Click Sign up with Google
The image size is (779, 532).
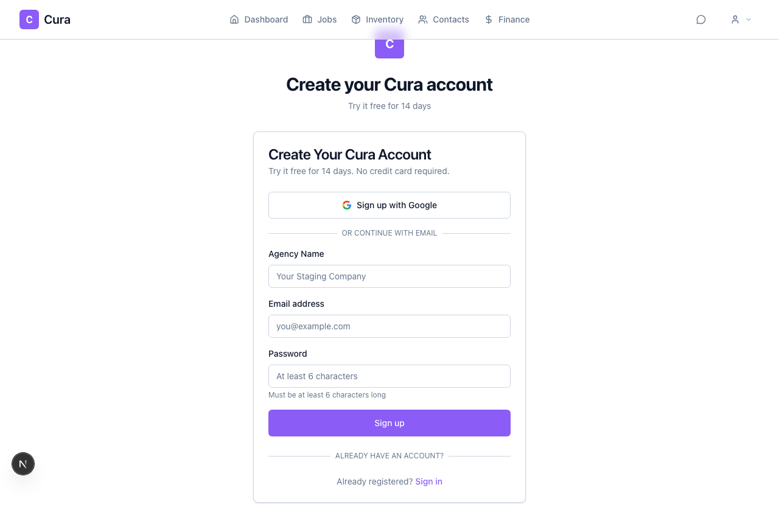click(389, 205)
